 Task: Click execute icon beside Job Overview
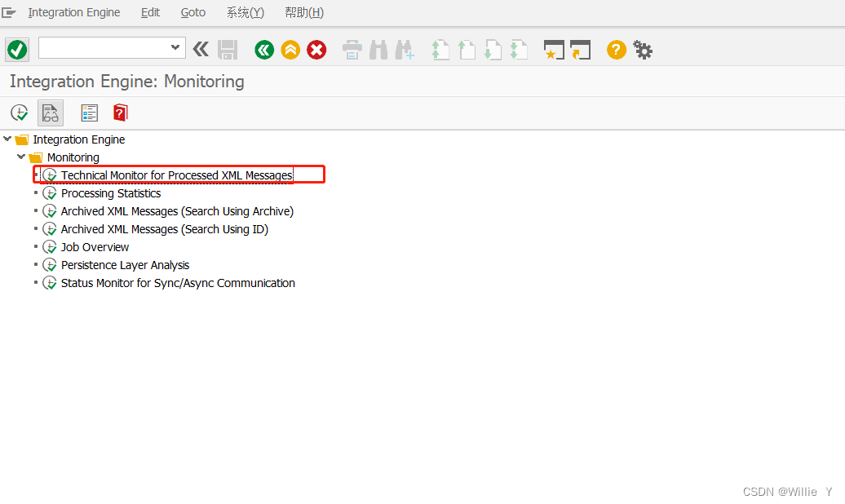click(x=50, y=247)
